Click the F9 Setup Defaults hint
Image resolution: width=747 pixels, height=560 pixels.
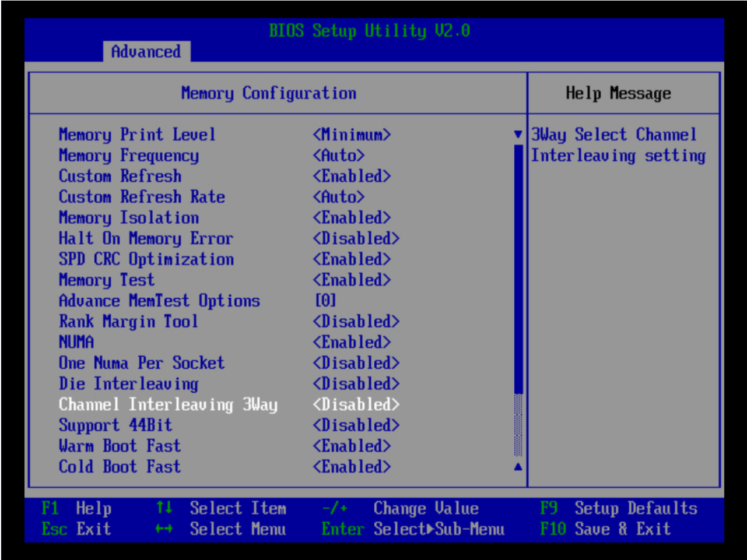click(x=618, y=508)
